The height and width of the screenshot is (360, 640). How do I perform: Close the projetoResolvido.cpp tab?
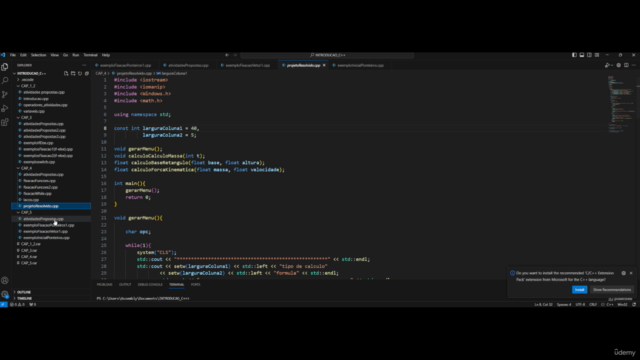pos(324,65)
